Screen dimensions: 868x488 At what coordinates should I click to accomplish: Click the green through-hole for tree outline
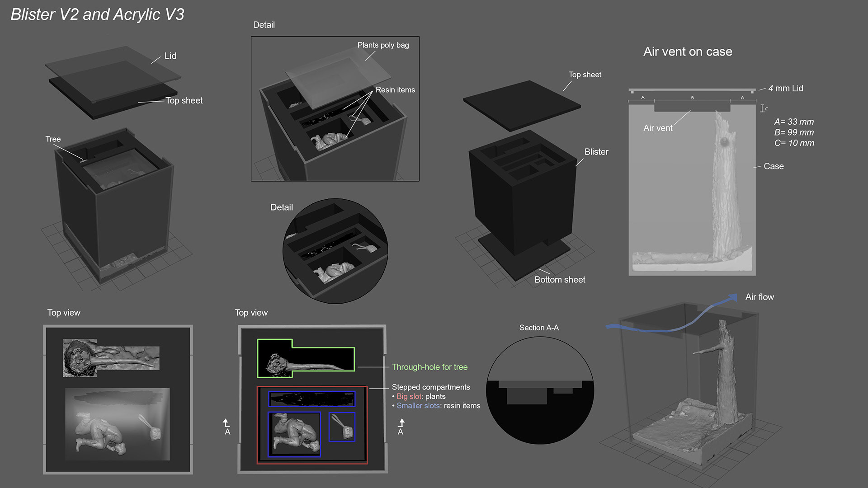306,358
